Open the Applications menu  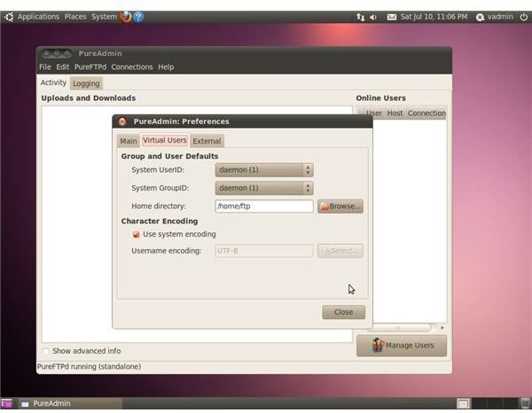38,17
